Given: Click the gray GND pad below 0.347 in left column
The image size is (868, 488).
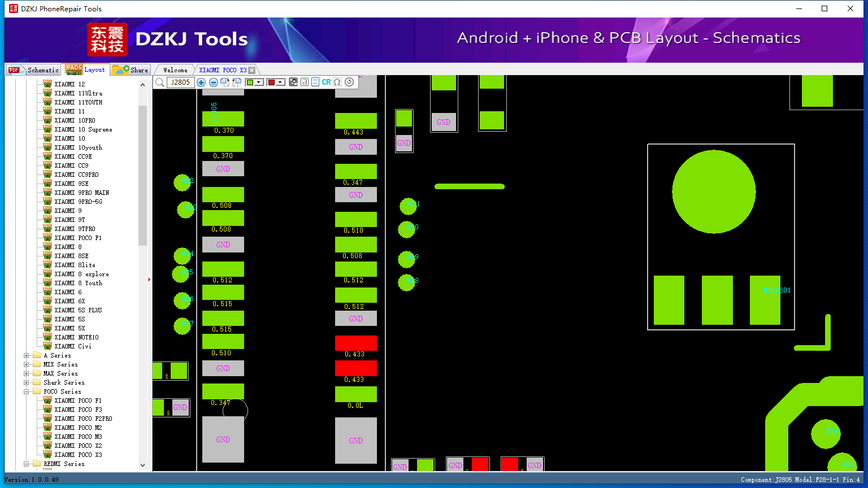Looking at the screenshot, I should pos(223,439).
